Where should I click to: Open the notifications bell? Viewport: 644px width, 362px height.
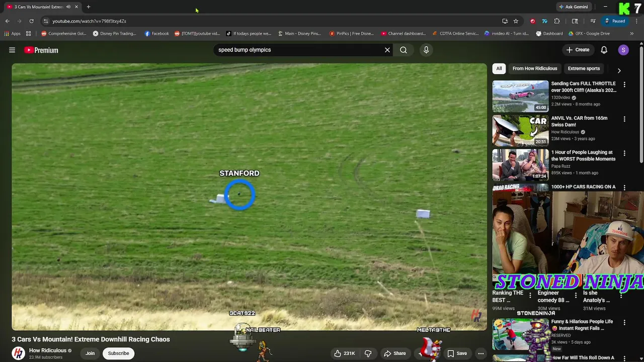click(x=604, y=50)
